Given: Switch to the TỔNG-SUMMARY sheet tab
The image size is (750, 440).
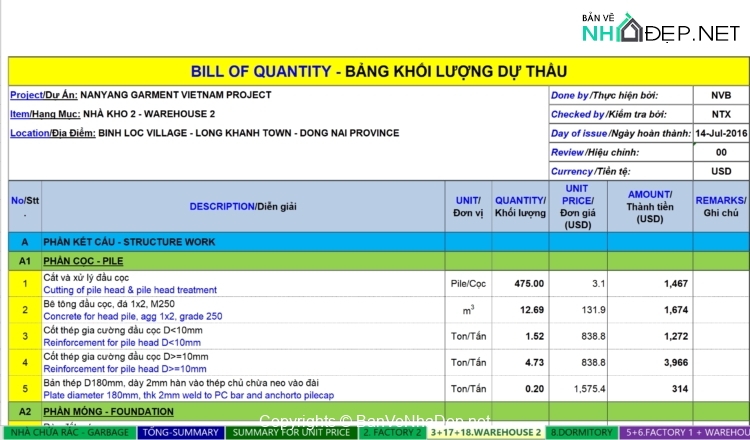Looking at the screenshot, I should tap(180, 433).
